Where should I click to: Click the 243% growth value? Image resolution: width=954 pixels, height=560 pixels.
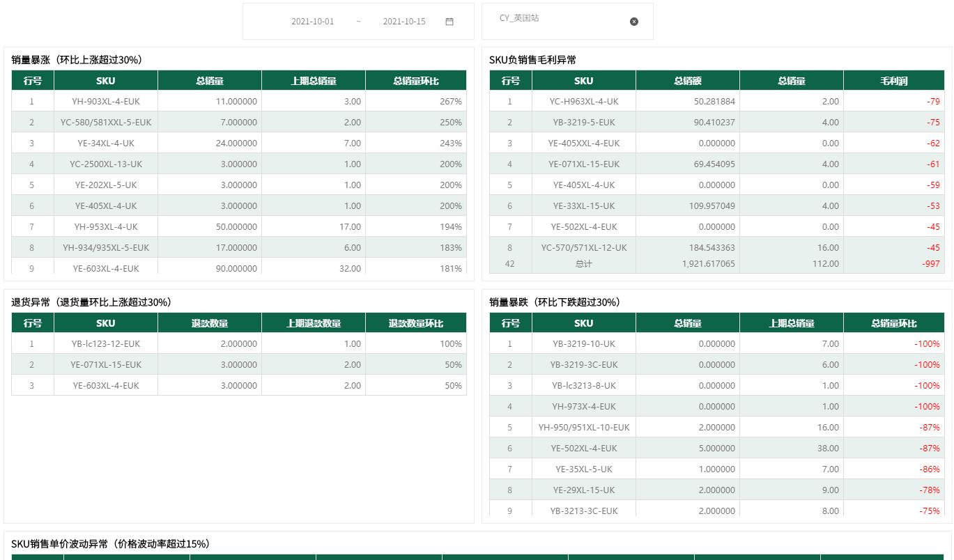click(451, 143)
